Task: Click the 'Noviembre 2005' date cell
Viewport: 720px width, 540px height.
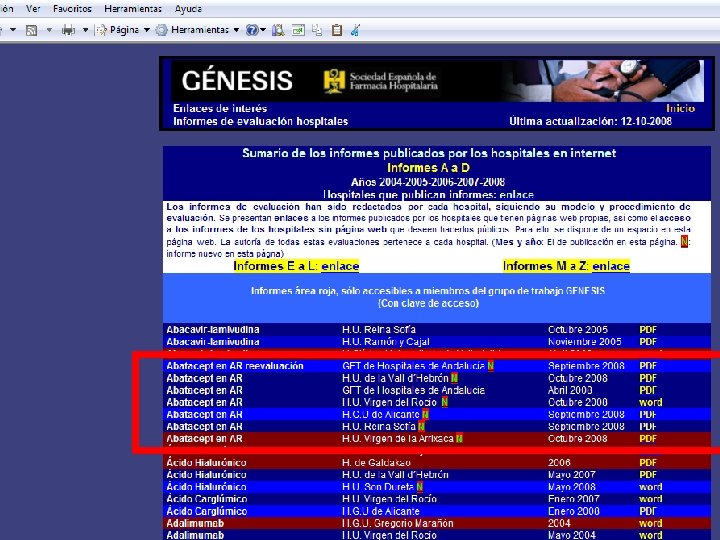Action: (x=585, y=342)
